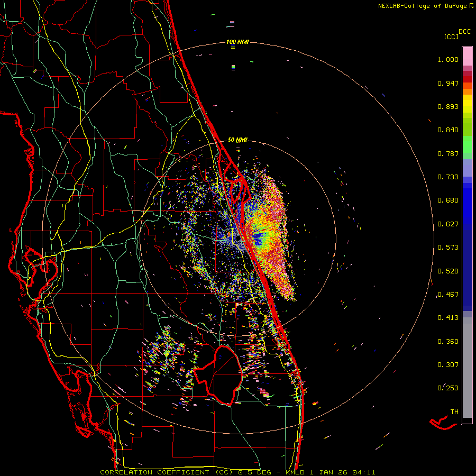The image size is (476, 476).
Task: Select the 0.413 scale value
Action: pyautogui.click(x=448, y=318)
